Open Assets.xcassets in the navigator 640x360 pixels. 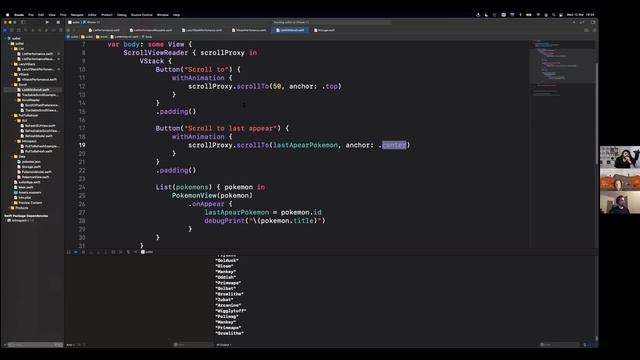[x=29, y=192]
